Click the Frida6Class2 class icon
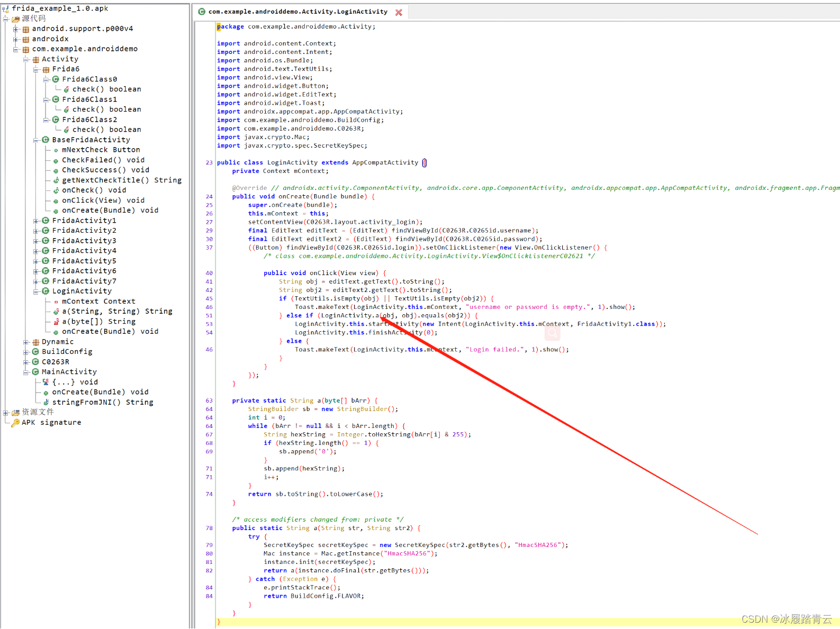This screenshot has height=629, width=840. point(56,120)
